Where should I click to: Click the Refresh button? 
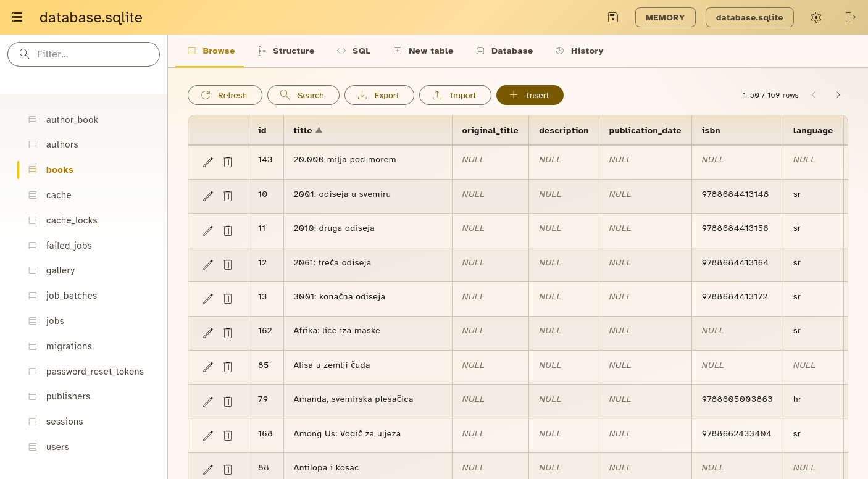[225, 95]
